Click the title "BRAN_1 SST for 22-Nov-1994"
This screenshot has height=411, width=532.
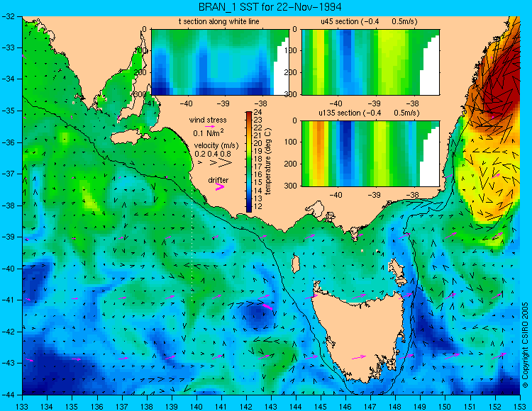click(x=270, y=7)
